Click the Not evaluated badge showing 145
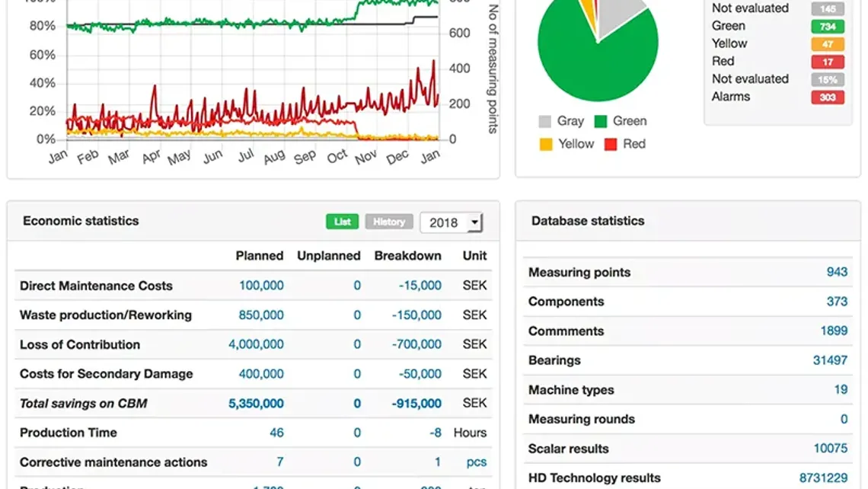Viewport: 868px width, 489px height. pos(827,8)
